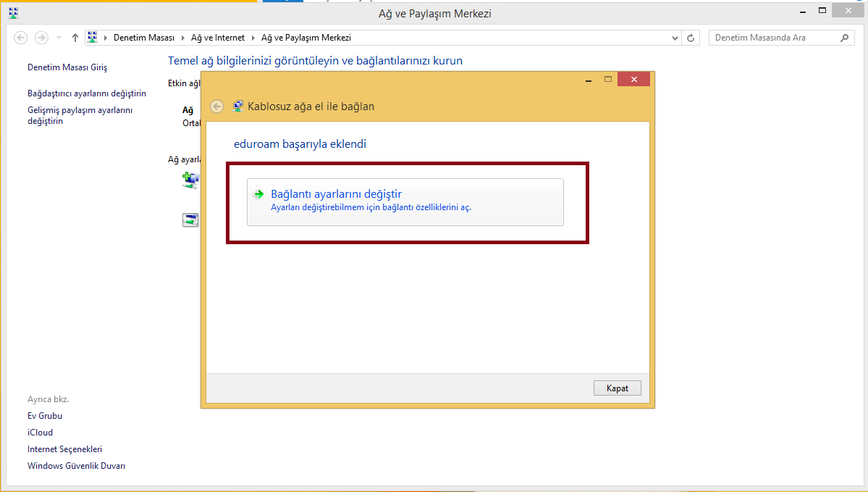Open the recent locations dropdown arrow
Image resolution: width=868 pixels, height=492 pixels.
59,38
